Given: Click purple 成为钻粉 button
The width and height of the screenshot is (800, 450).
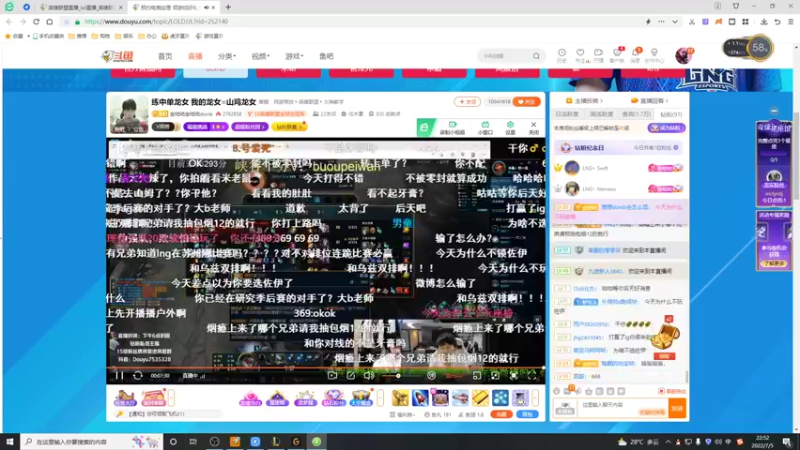Looking at the screenshot, I should pos(666,128).
